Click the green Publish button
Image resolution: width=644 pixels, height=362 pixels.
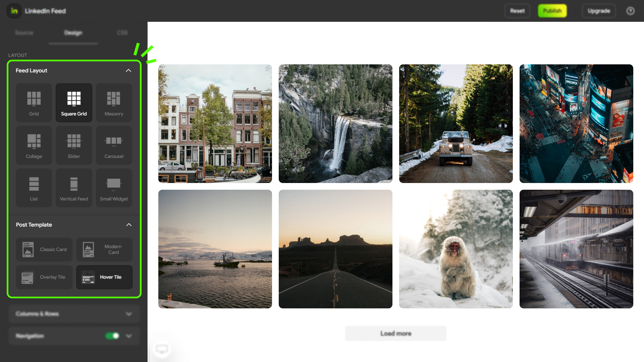(x=552, y=11)
